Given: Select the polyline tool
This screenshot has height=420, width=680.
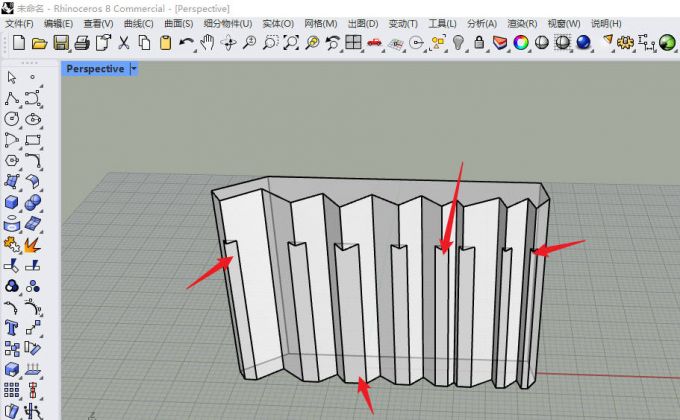Looking at the screenshot, I should [x=12, y=98].
